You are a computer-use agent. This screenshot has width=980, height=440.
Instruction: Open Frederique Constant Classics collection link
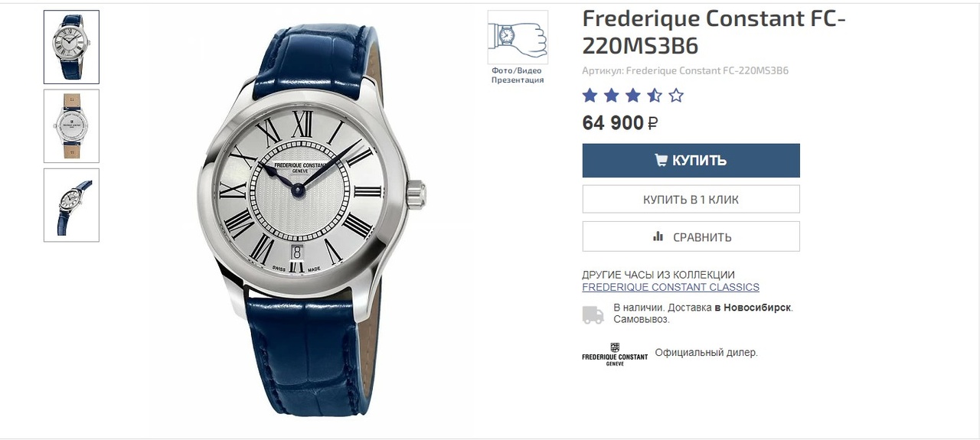click(x=671, y=287)
